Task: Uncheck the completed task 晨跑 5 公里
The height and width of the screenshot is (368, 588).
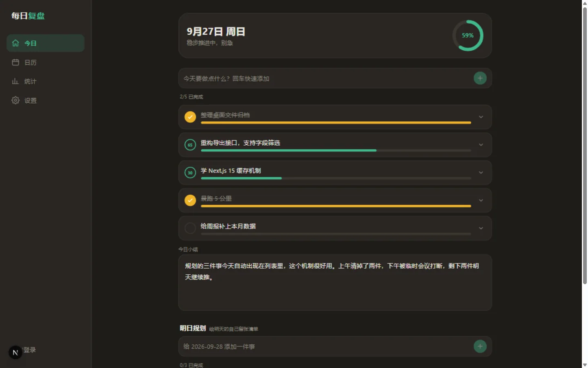Action: [x=190, y=200]
